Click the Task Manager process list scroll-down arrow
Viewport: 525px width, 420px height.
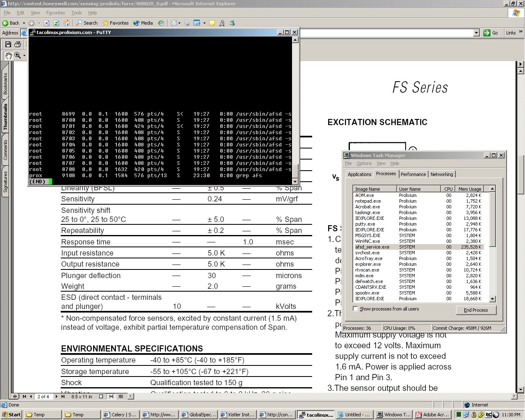tap(493, 299)
